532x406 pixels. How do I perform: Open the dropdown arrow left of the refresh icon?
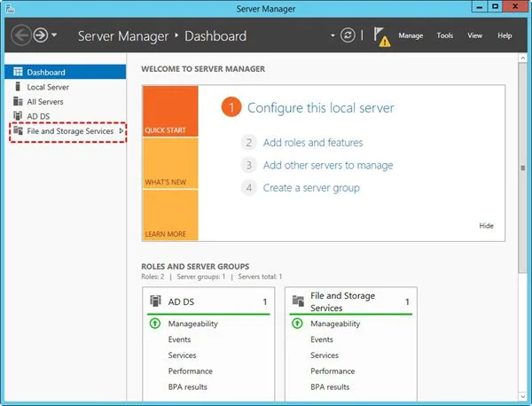[332, 35]
